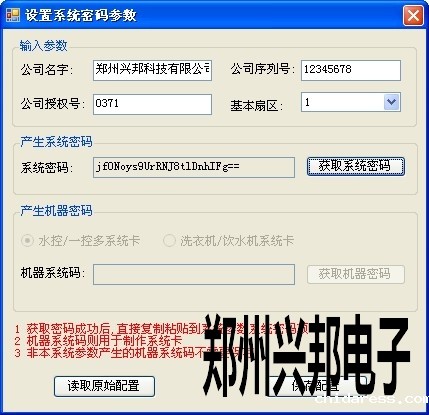The height and width of the screenshot is (415, 429).
Task: Click the 系统密码 output field
Action: (194, 167)
